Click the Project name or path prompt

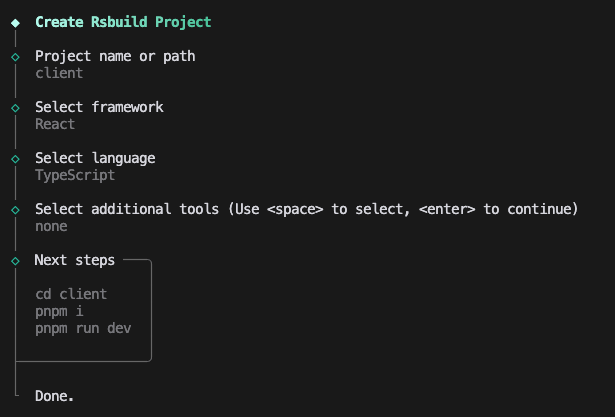coord(115,56)
